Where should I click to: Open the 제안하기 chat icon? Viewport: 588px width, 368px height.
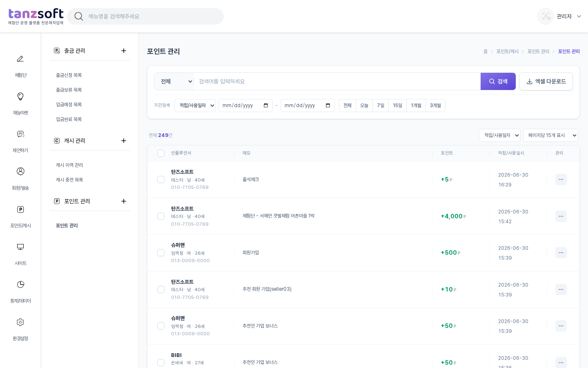pos(20,134)
